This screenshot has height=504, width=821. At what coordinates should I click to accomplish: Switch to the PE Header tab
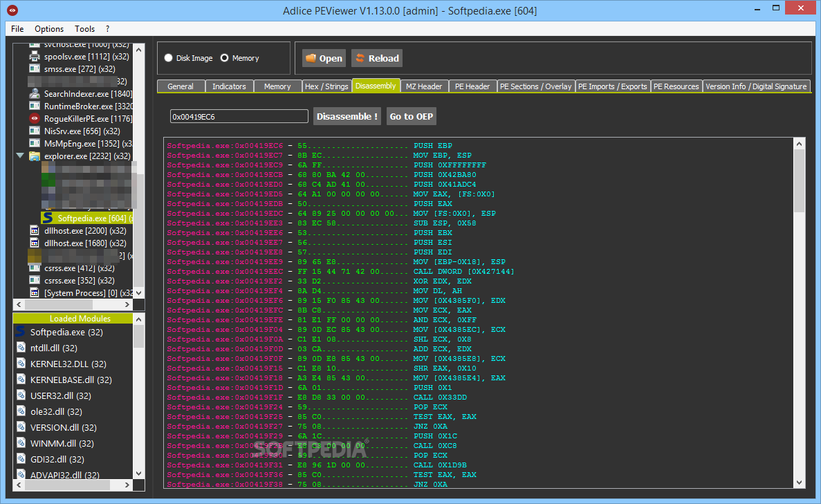point(472,86)
